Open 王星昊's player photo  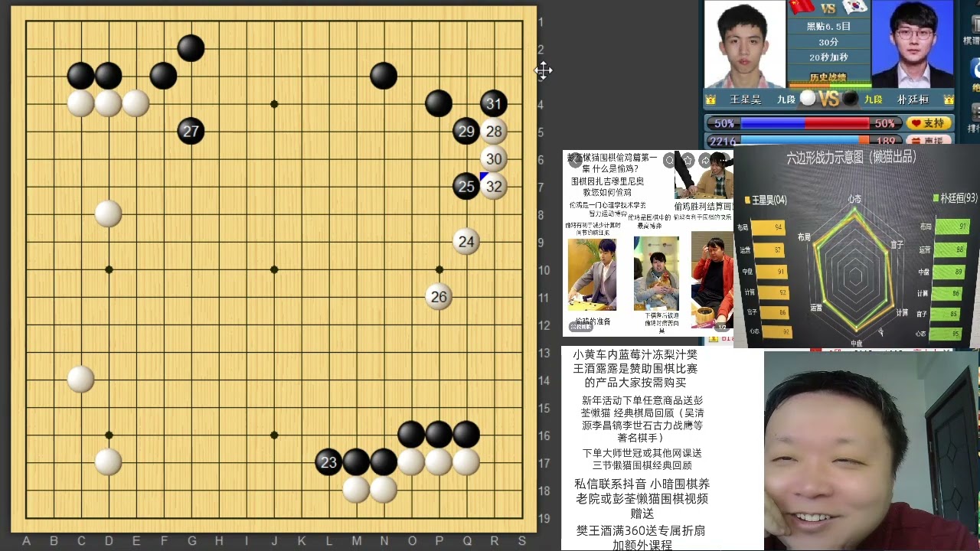(x=745, y=44)
